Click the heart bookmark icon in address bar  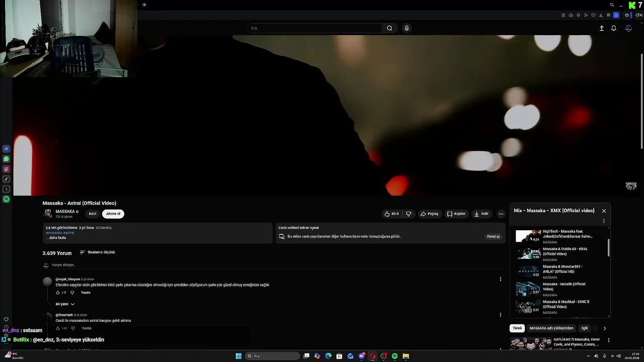pyautogui.click(x=593, y=15)
